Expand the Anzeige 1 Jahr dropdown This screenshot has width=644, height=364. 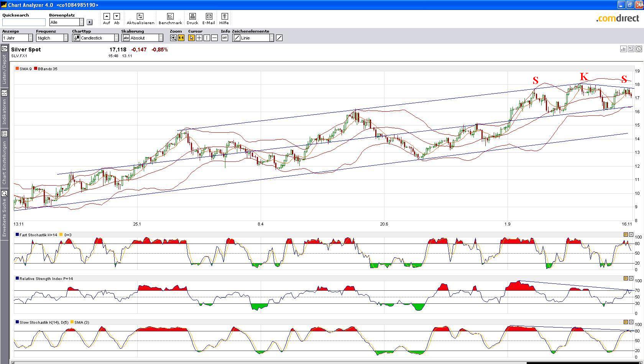click(30, 38)
